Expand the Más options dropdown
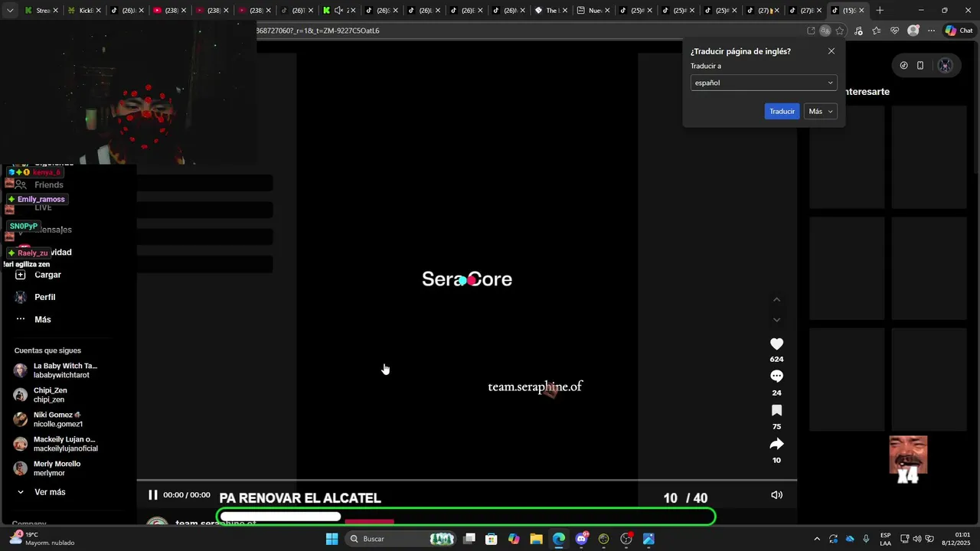The image size is (980, 551). [820, 111]
